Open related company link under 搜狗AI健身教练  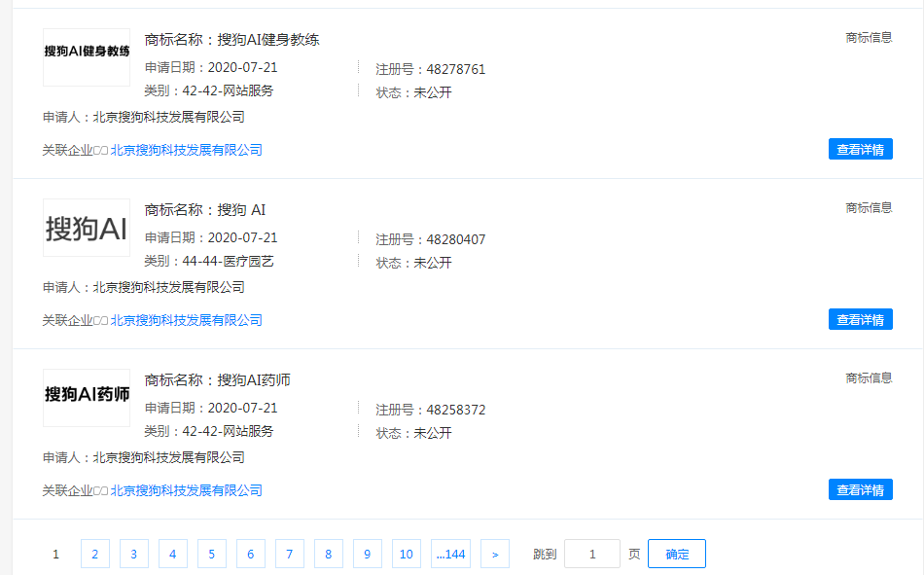pos(186,150)
